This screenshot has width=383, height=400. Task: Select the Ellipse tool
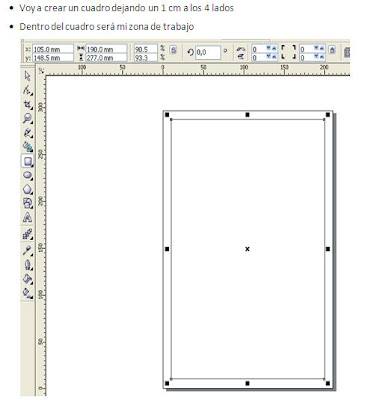pyautogui.click(x=28, y=175)
